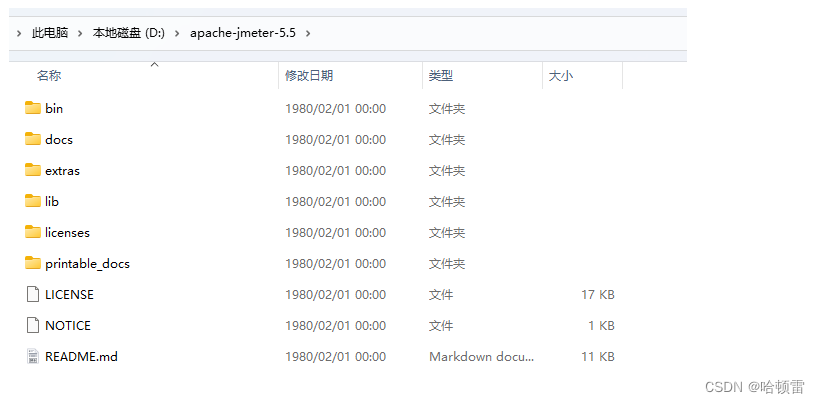
Task: Click apache-jmeter-5.5 breadcrumb segment
Action: tap(243, 33)
